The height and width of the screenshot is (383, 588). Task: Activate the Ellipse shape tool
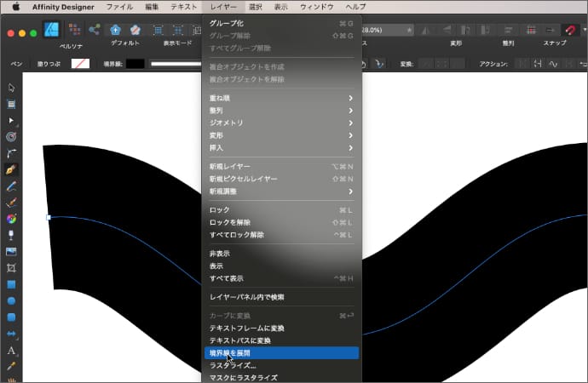12,300
